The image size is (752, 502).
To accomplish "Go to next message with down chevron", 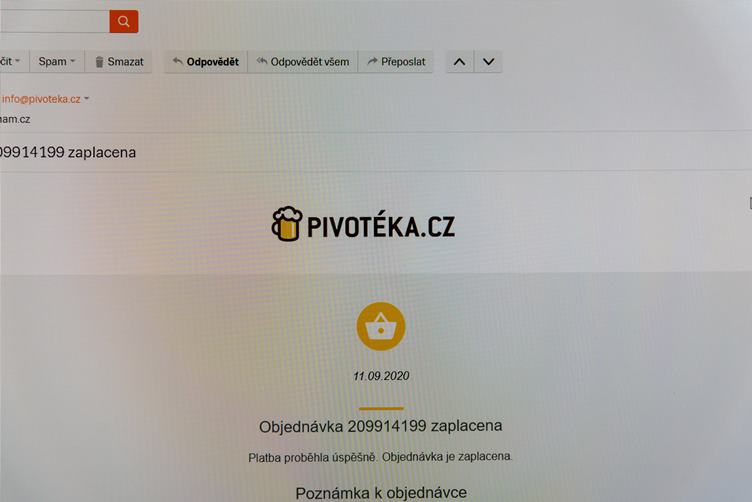I will point(488,62).
